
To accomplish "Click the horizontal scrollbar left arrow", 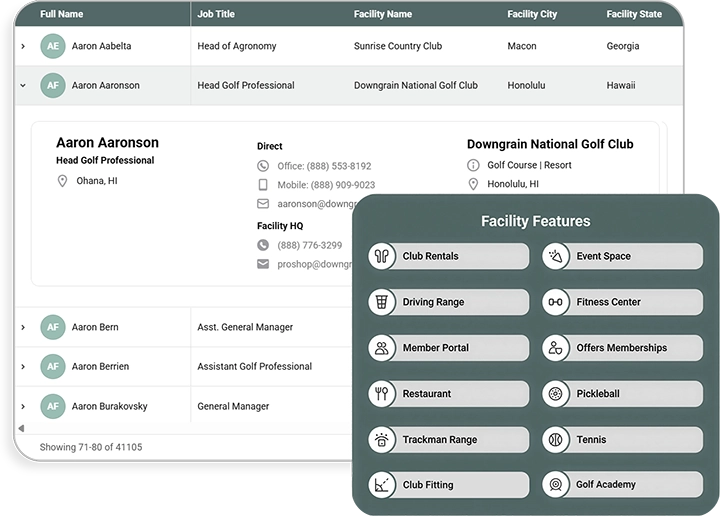I will [x=21, y=428].
